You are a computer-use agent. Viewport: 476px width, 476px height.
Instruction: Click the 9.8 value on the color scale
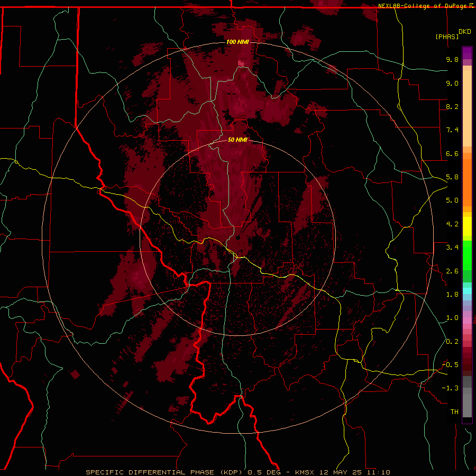452,59
